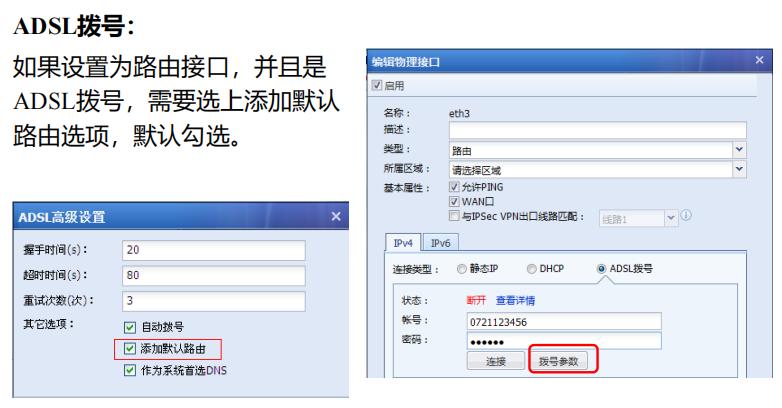The image size is (782, 408).
Task: Click the 编辑物理接口 title bar text
Action: [406, 62]
